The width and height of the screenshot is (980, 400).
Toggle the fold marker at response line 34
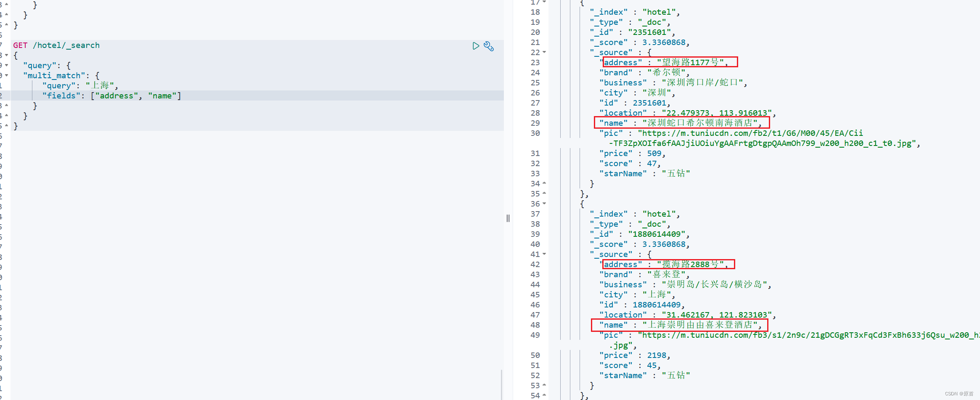click(x=544, y=183)
